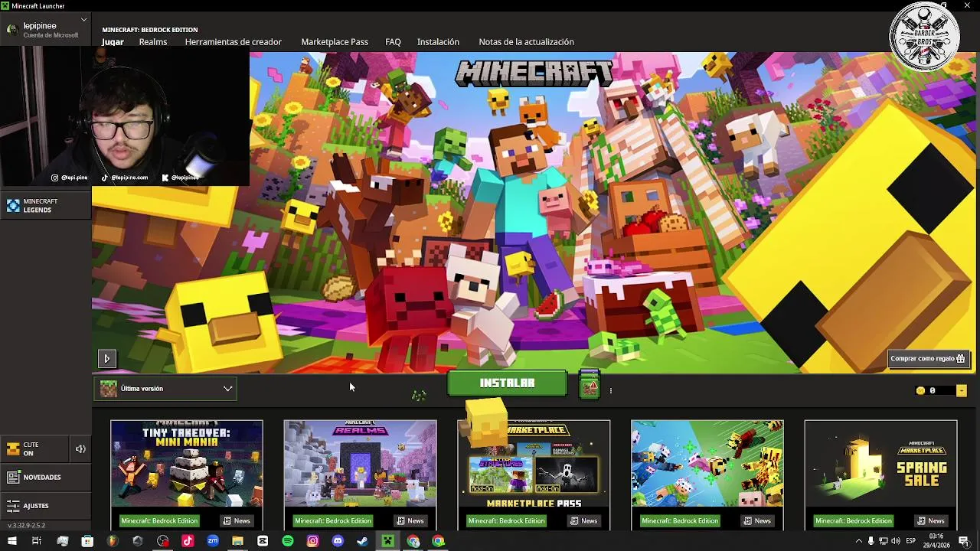Click Bedrock Edition tag on Spring Sale card
980x551 pixels.
click(854, 521)
